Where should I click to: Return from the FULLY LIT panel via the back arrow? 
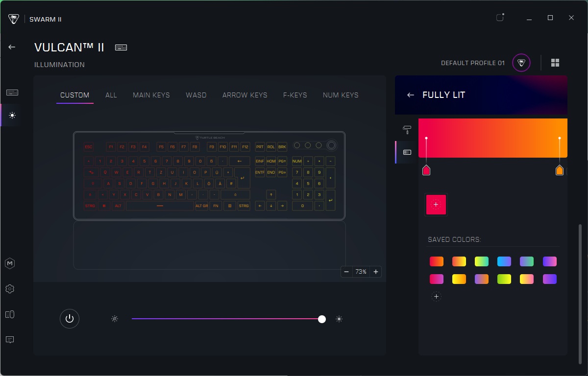click(411, 95)
